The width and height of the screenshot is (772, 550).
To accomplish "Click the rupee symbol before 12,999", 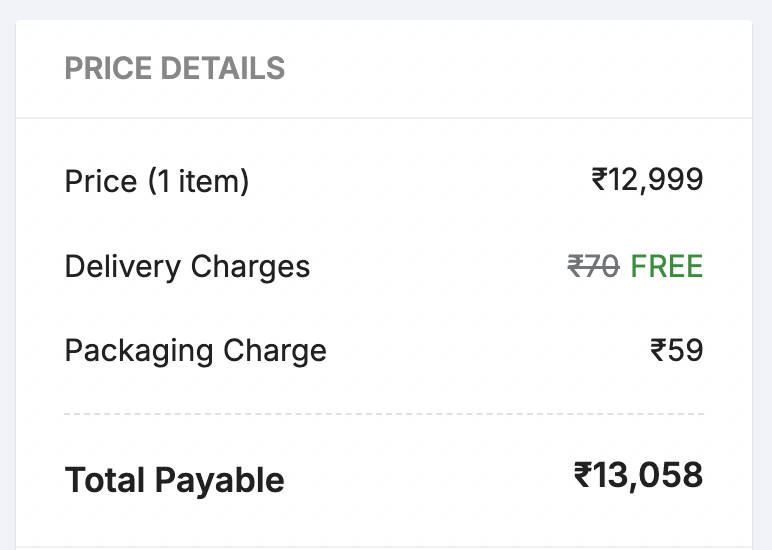I will (600, 180).
